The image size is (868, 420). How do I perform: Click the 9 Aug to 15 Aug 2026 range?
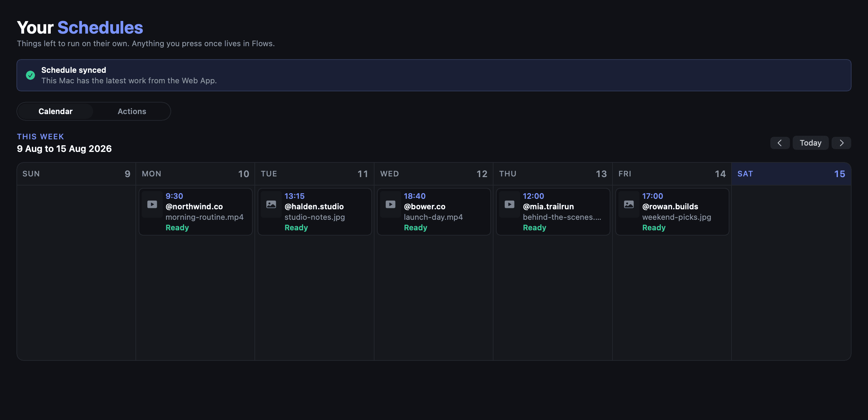click(64, 149)
